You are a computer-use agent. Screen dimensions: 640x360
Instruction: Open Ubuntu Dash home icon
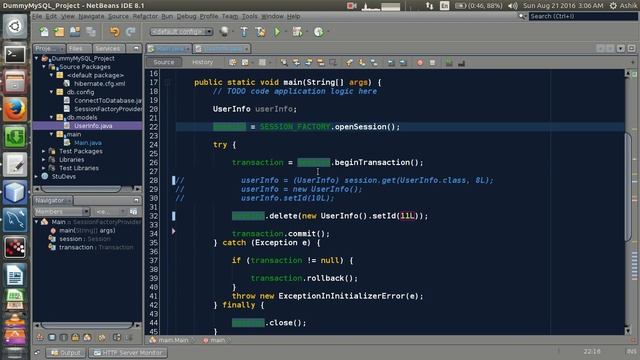coord(15,26)
